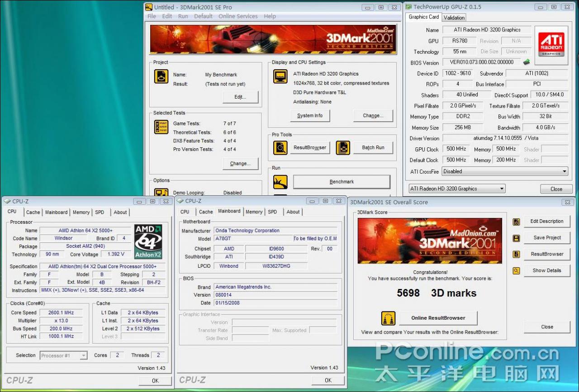Click Change... button in Display and CPU Settings
The width and height of the screenshot is (579, 392).
pos(373,116)
